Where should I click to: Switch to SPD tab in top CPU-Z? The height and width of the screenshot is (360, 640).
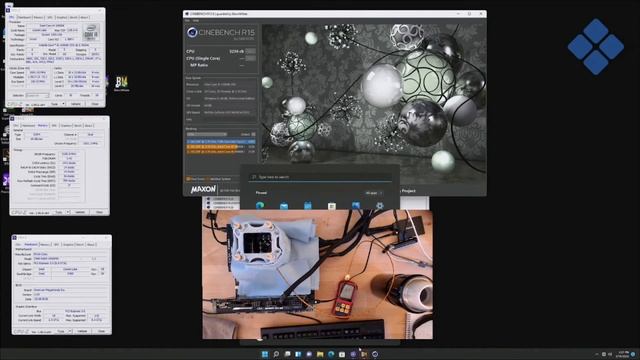[x=50, y=18]
